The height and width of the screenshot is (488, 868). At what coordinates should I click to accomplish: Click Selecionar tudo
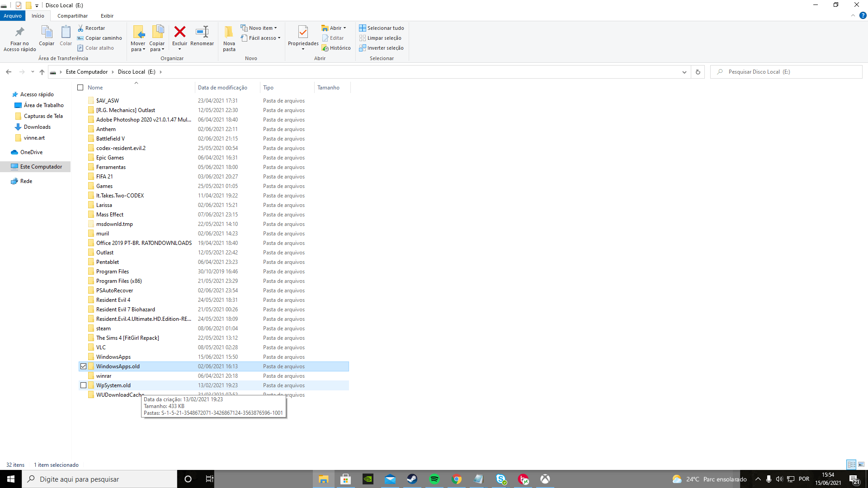tap(382, 28)
